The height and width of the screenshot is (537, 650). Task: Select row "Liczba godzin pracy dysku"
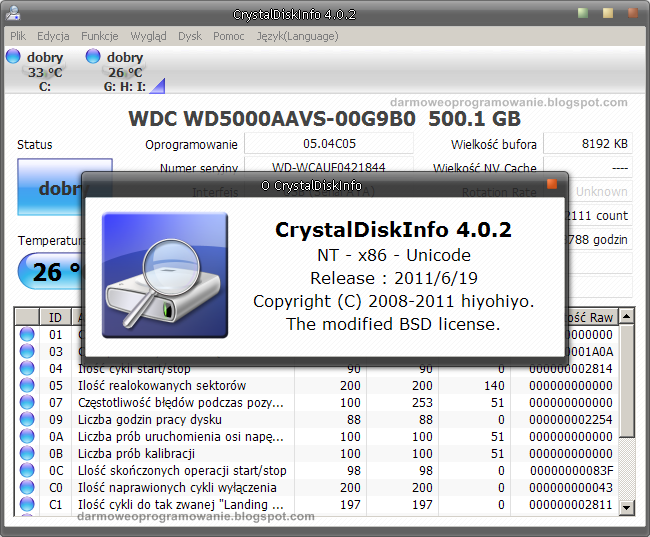(x=317, y=420)
